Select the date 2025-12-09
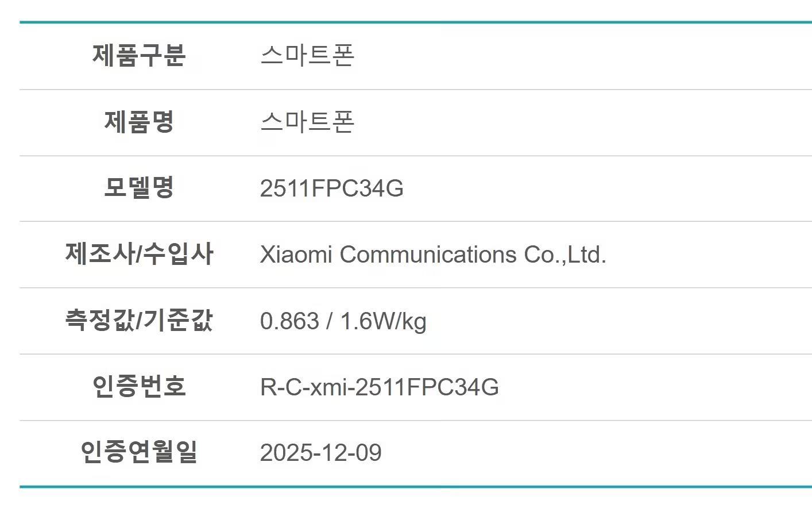 320,453
